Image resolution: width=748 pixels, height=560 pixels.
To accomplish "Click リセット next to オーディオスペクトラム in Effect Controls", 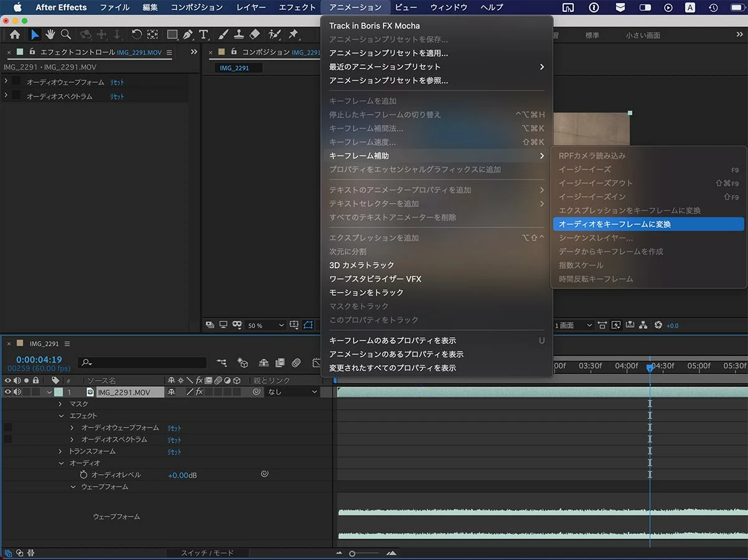I will (117, 96).
